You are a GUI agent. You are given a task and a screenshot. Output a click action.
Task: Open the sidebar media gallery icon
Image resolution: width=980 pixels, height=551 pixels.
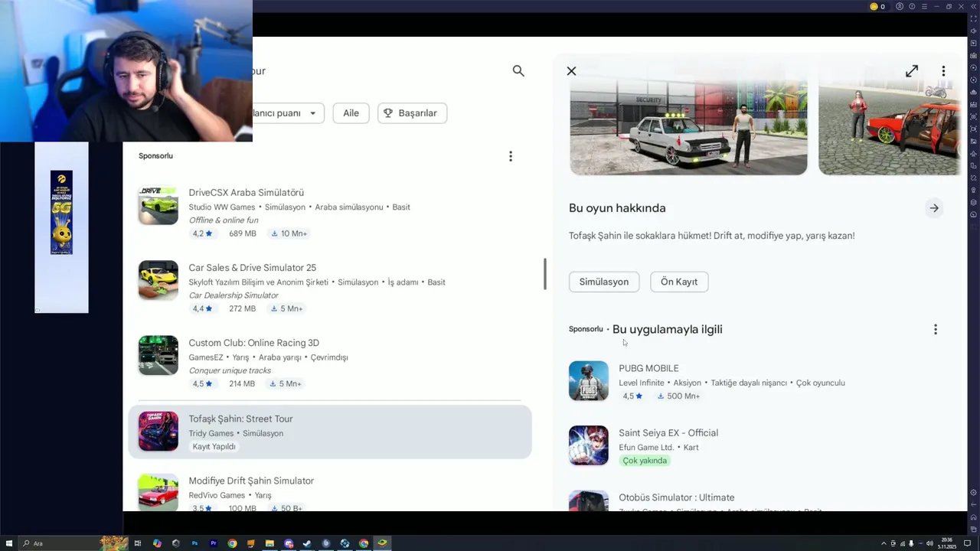click(x=973, y=141)
